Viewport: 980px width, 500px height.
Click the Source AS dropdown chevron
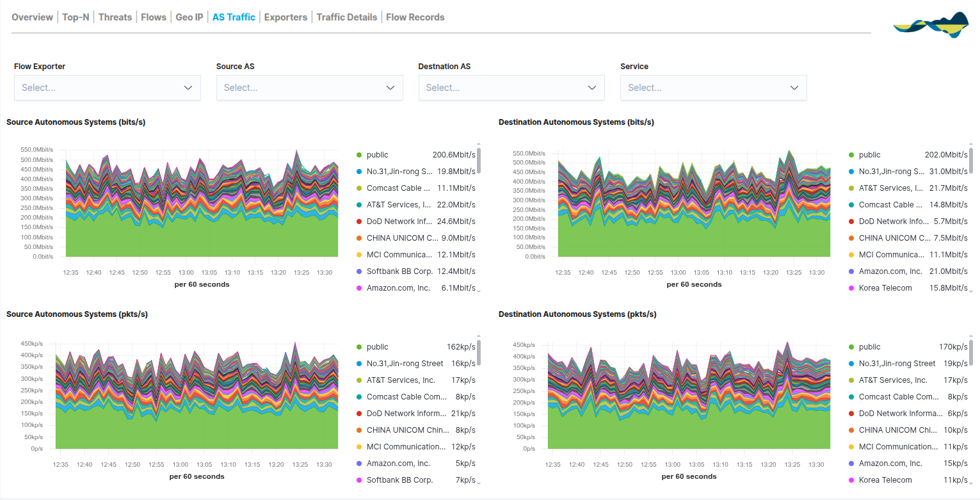390,88
